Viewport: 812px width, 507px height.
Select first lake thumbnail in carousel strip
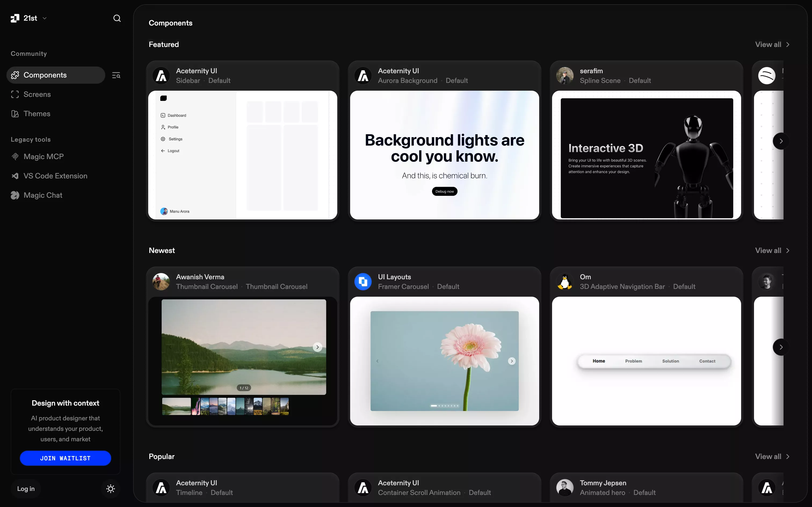tap(176, 406)
